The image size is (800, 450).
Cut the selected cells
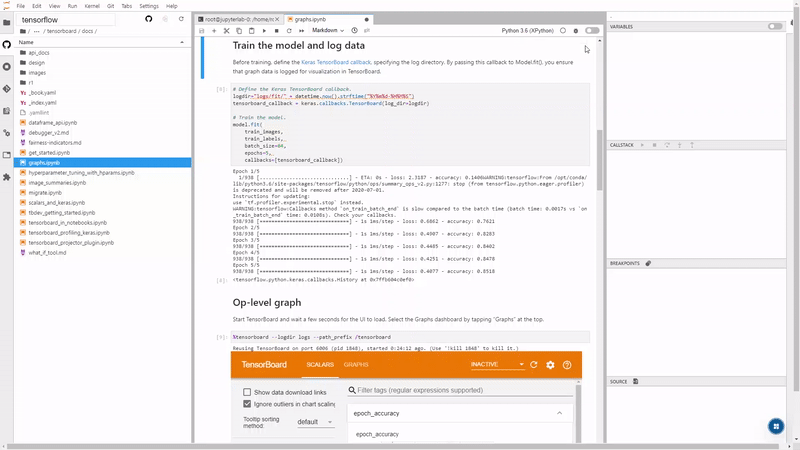pyautogui.click(x=227, y=31)
